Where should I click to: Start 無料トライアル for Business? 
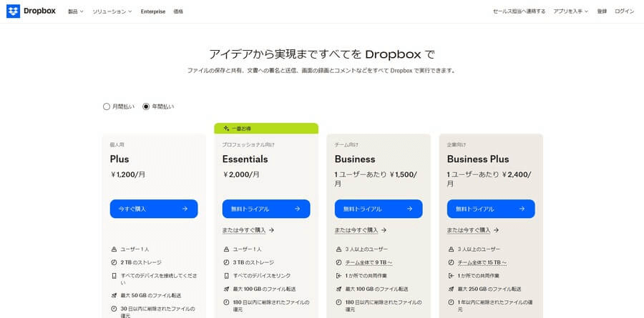[379, 209]
